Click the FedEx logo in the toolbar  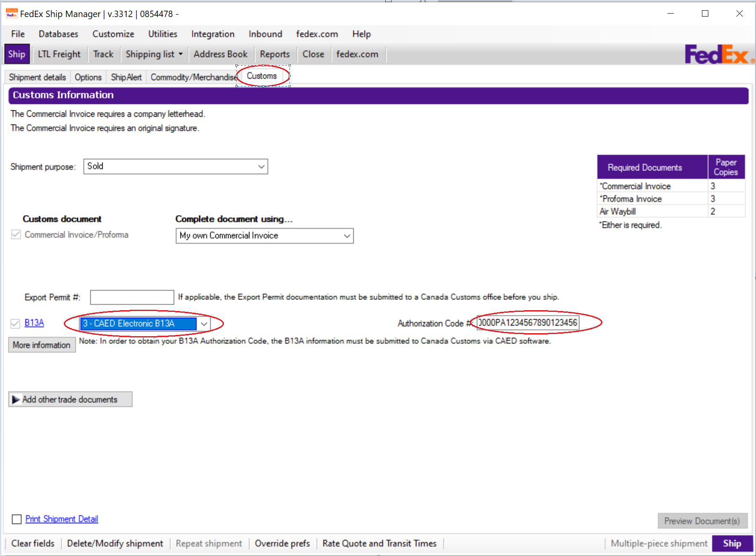click(x=719, y=55)
